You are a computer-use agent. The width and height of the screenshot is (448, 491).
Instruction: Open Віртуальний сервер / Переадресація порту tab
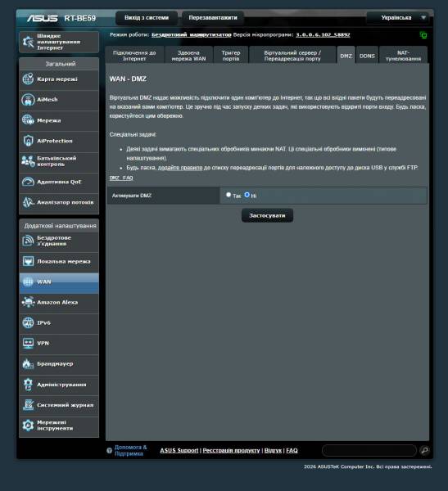coord(292,56)
